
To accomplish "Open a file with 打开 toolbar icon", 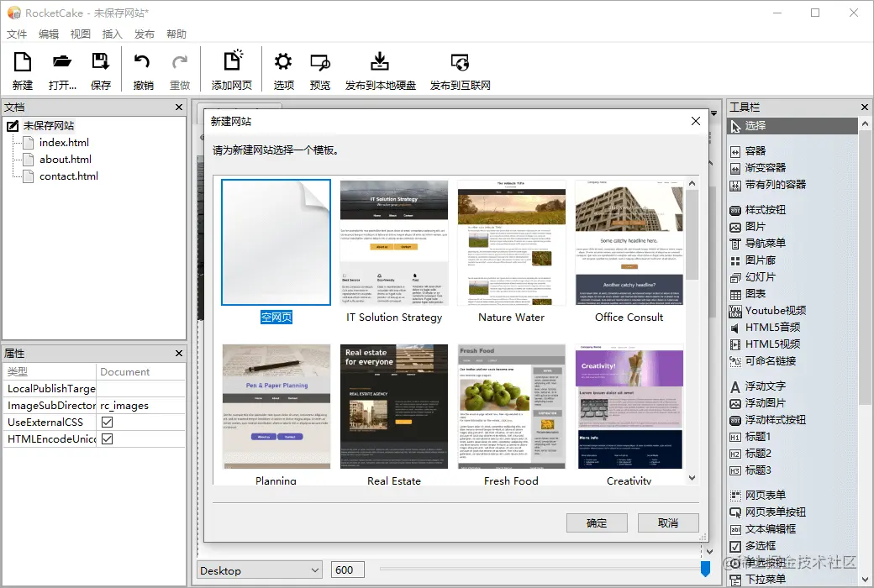I will tap(62, 71).
